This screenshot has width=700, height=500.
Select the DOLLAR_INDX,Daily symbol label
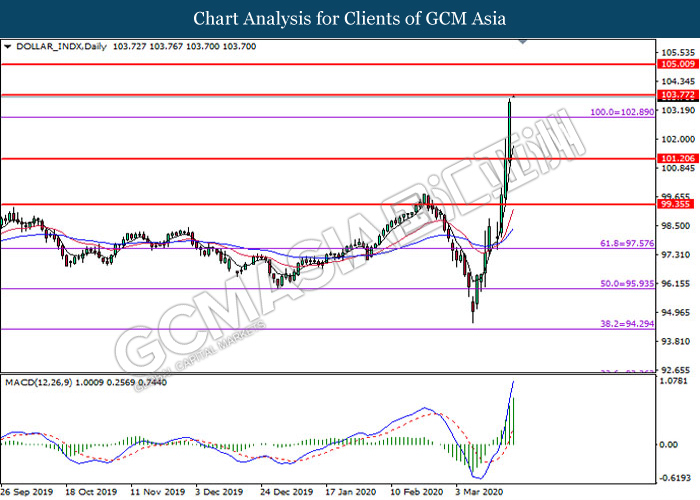62,46
